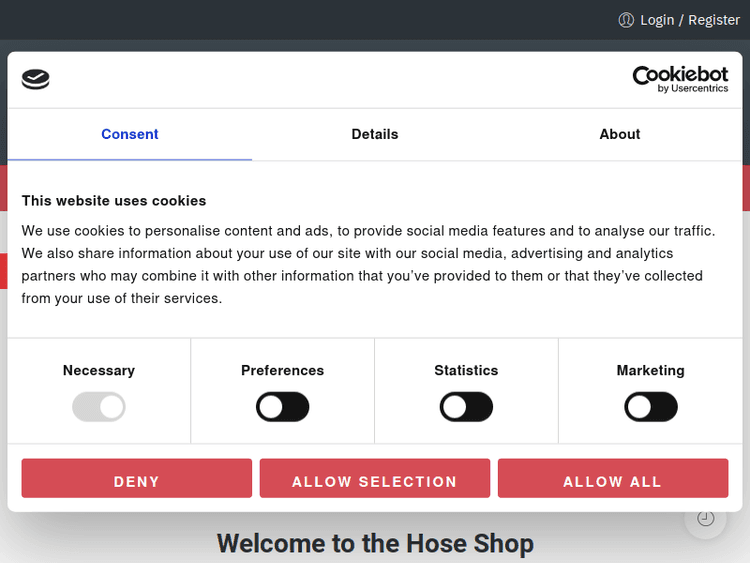The image size is (750, 563).
Task: Click the 'Preferences' category label
Action: 283,370
